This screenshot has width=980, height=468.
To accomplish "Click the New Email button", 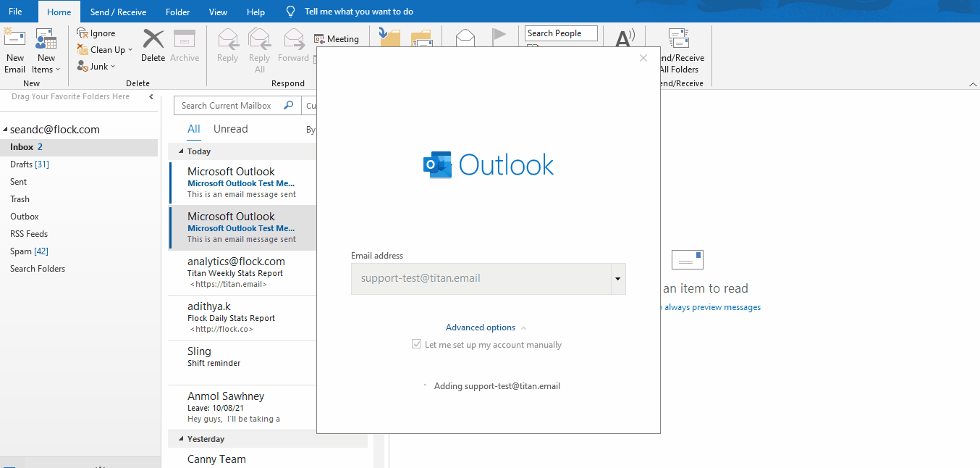I will point(14,51).
